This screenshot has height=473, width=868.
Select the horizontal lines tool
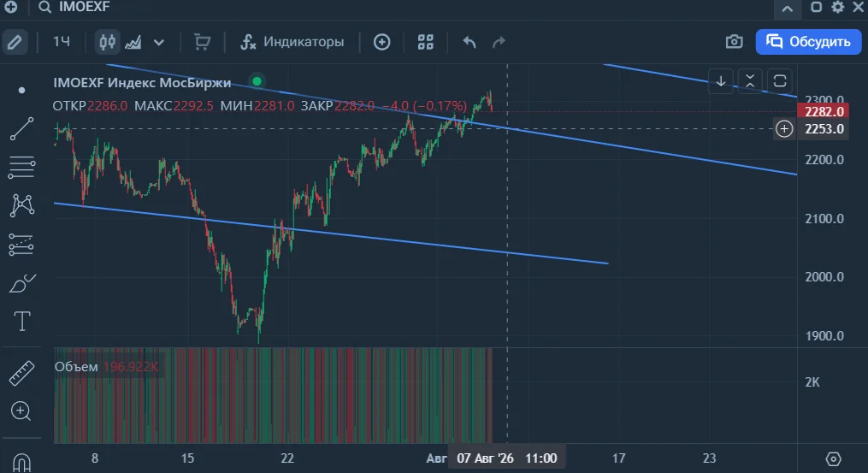pyautogui.click(x=21, y=168)
